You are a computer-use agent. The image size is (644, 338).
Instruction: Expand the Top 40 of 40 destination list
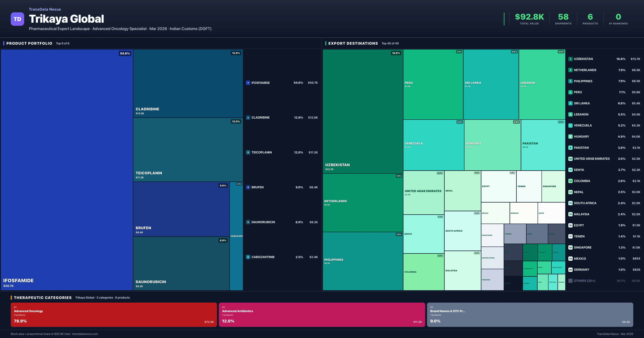coord(390,43)
